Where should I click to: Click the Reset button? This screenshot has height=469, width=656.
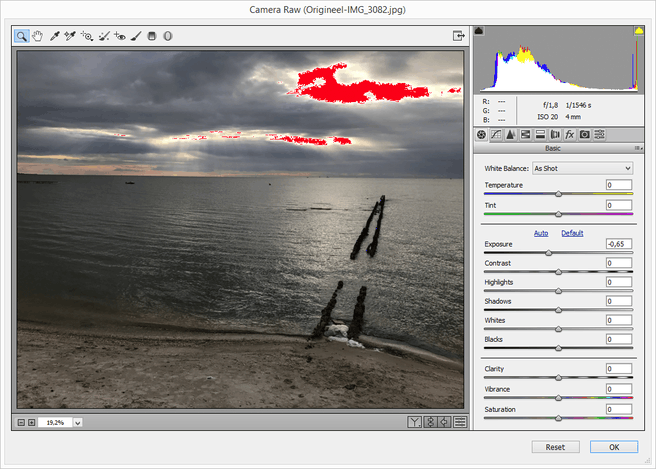(x=556, y=447)
